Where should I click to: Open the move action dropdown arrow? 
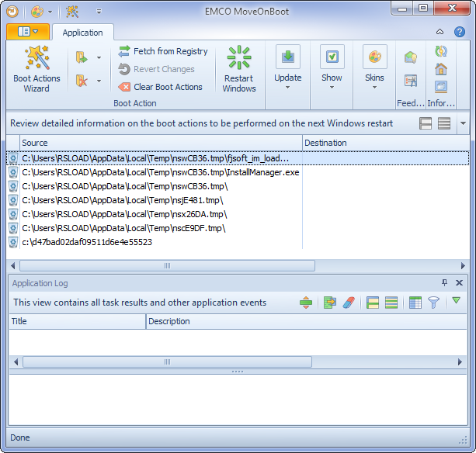coord(99,57)
